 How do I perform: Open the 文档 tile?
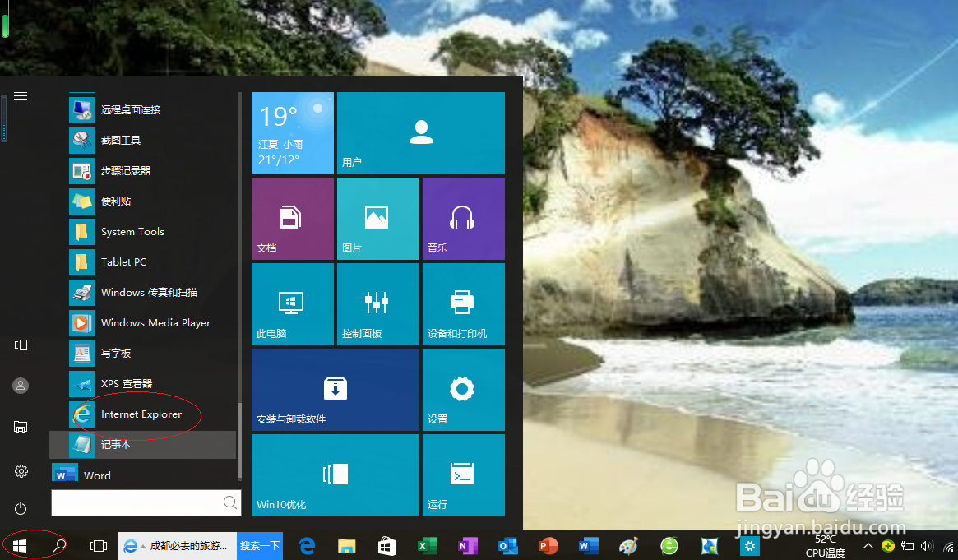(x=293, y=219)
